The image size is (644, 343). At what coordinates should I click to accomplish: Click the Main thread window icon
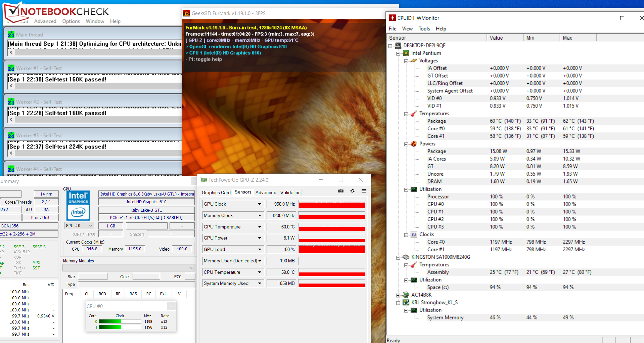[x=11, y=34]
